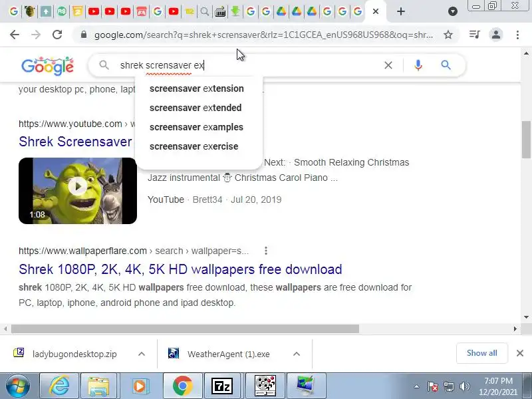
Task: Open Windows Media Player from the taskbar
Action: 140,386
